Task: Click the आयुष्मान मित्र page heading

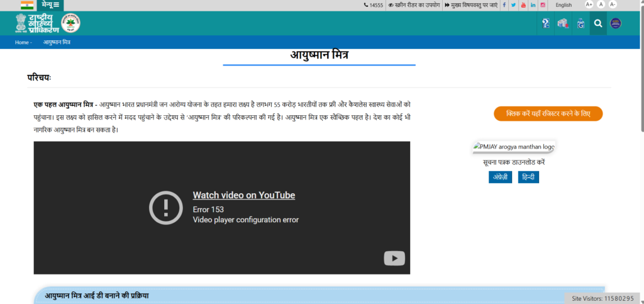Action: 319,55
